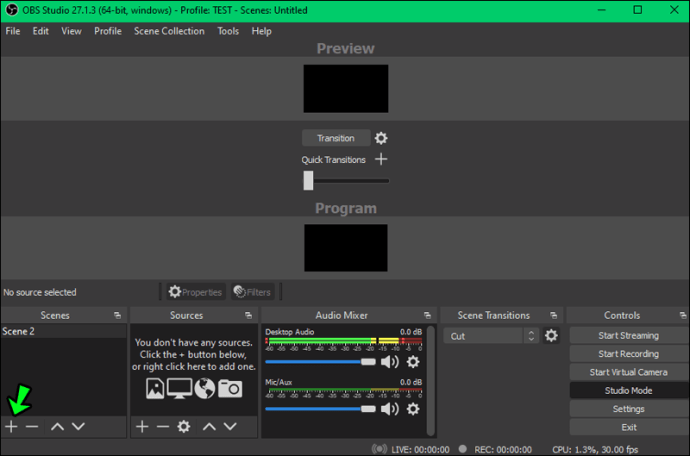Move the source up in the Sources list
This screenshot has width=690, height=456.
coord(209,426)
